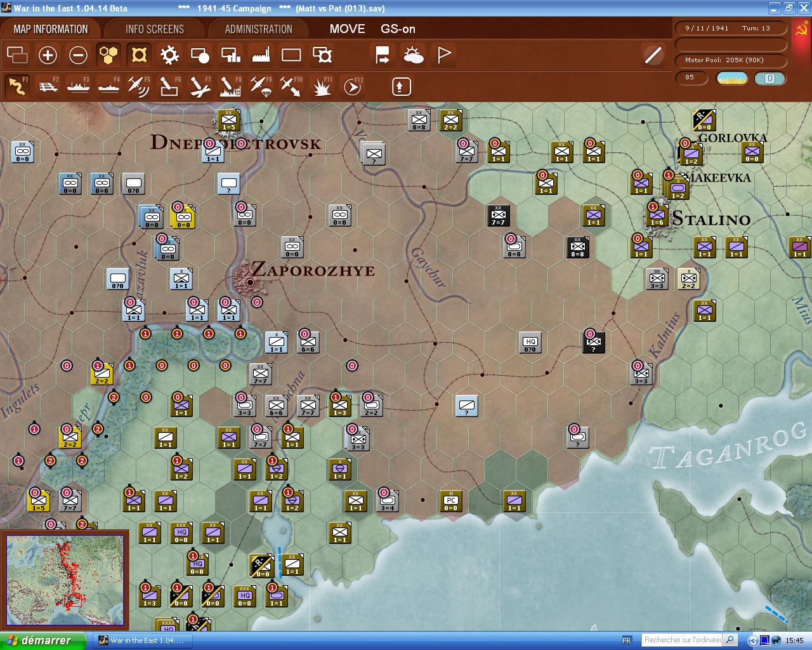Click the Motor Pool 205K readout
The image size is (812, 650).
point(731,60)
